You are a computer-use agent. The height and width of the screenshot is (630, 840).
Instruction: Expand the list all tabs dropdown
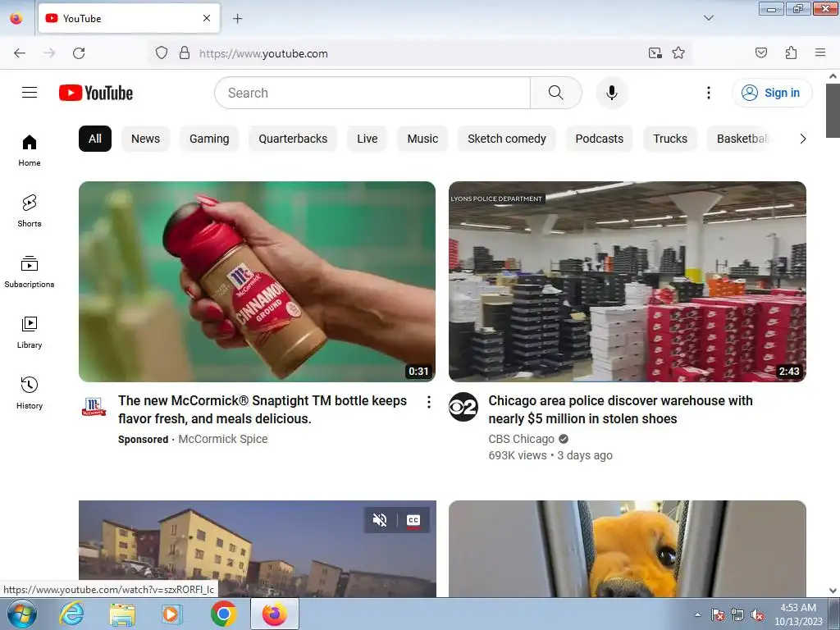point(708,18)
